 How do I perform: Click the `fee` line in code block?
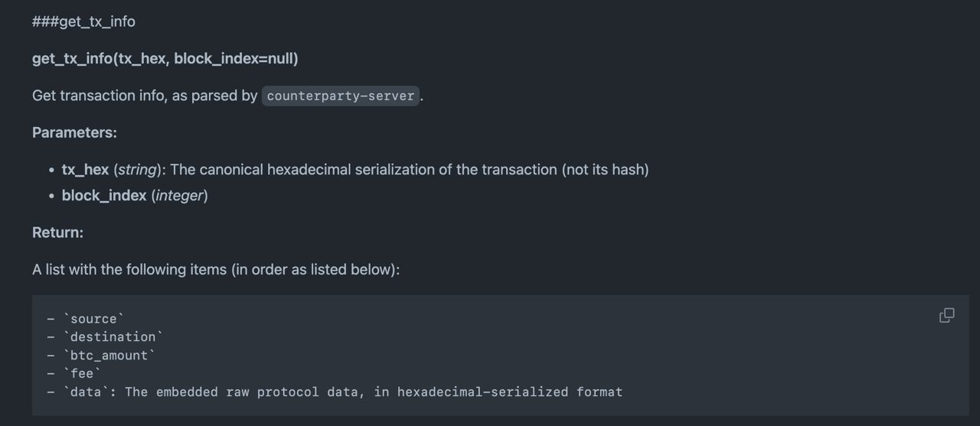pos(73,374)
